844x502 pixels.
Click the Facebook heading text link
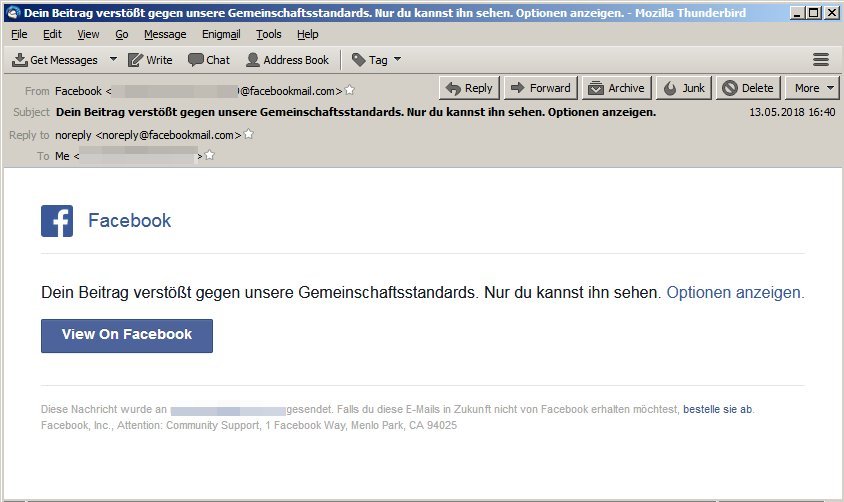129,221
